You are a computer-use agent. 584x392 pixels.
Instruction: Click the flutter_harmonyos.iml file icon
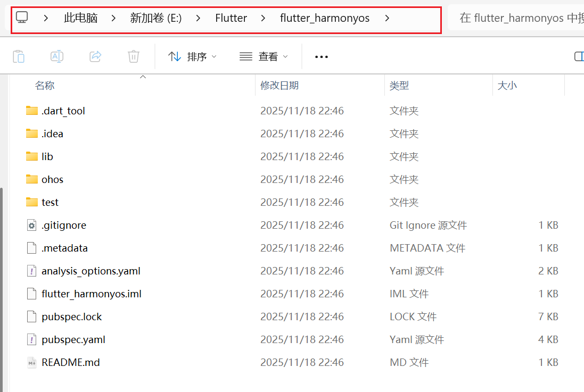point(32,294)
